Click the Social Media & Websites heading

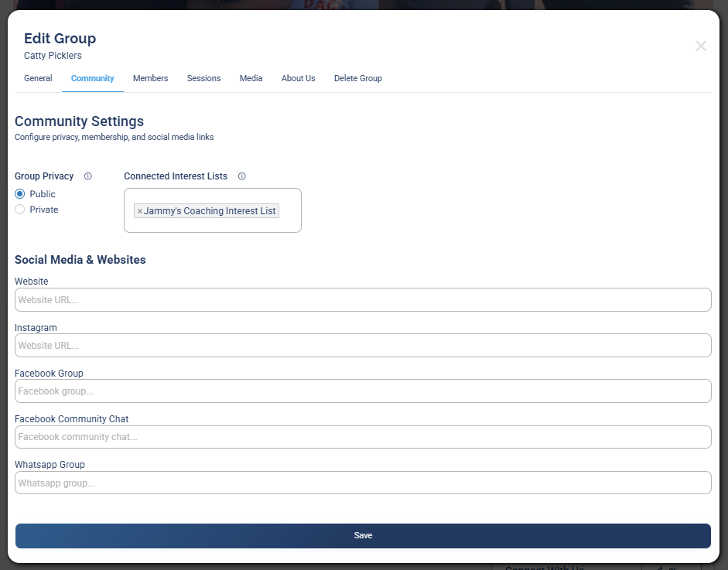coord(80,259)
